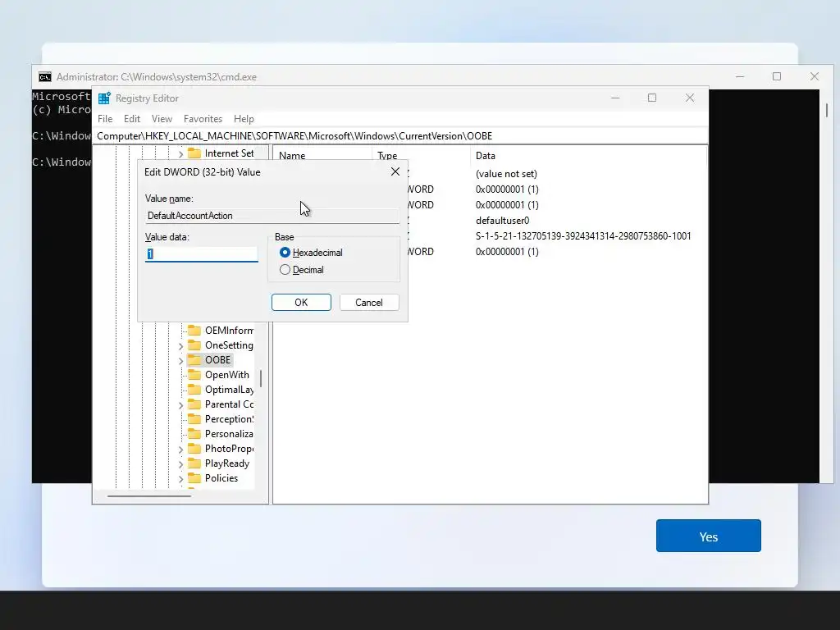Click the PhotoProp folder icon
Viewport: 840px width, 630px height.
[194, 449]
